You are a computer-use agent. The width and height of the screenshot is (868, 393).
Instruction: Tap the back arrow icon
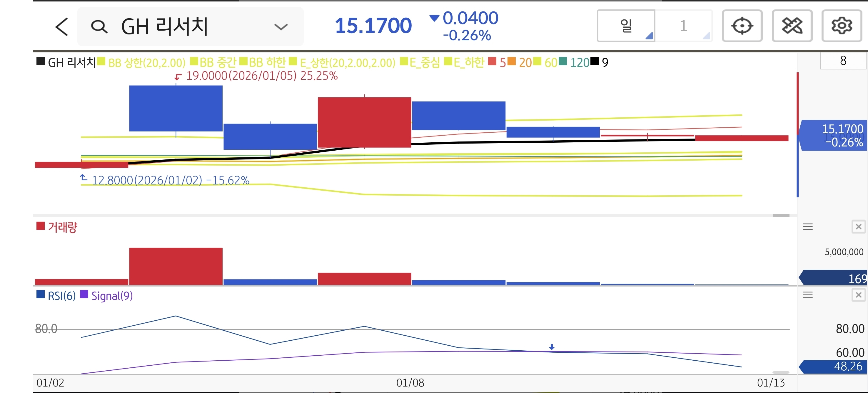pyautogui.click(x=62, y=27)
